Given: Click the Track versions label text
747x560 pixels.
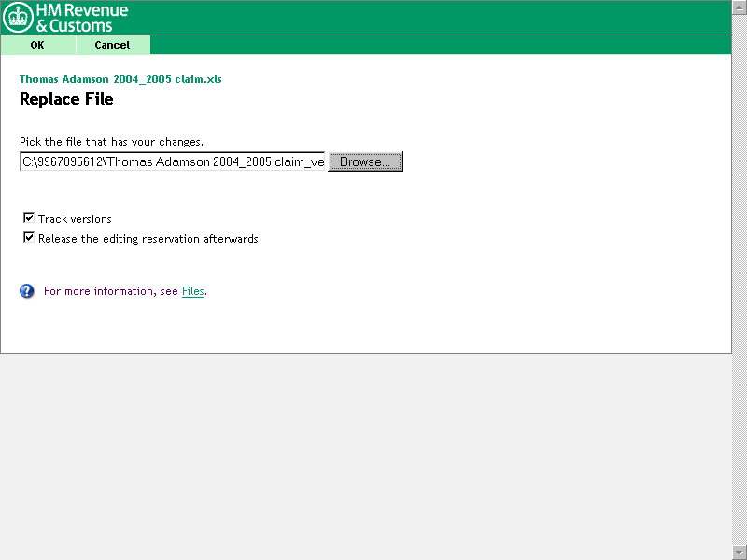Looking at the screenshot, I should pyautogui.click(x=75, y=219).
